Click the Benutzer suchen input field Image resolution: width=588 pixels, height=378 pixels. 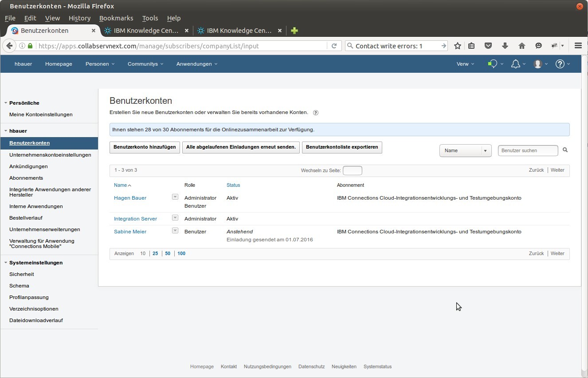[528, 150]
